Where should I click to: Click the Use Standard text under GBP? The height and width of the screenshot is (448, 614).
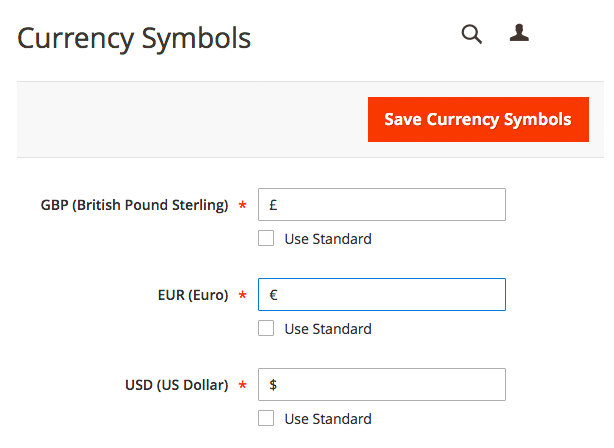coord(328,239)
